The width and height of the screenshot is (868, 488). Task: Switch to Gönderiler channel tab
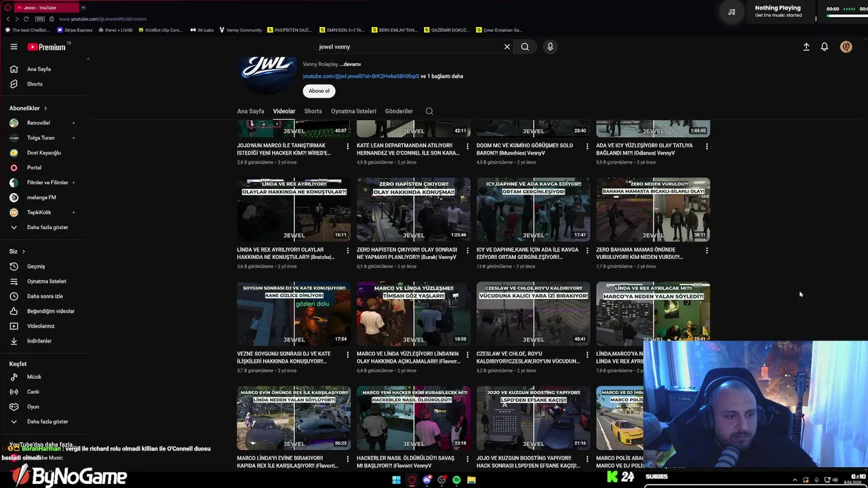click(399, 111)
